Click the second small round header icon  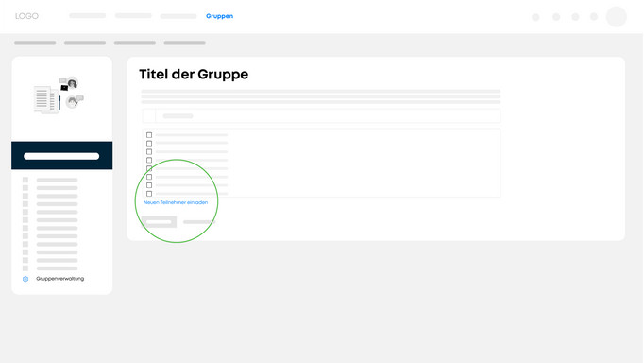coord(556,17)
